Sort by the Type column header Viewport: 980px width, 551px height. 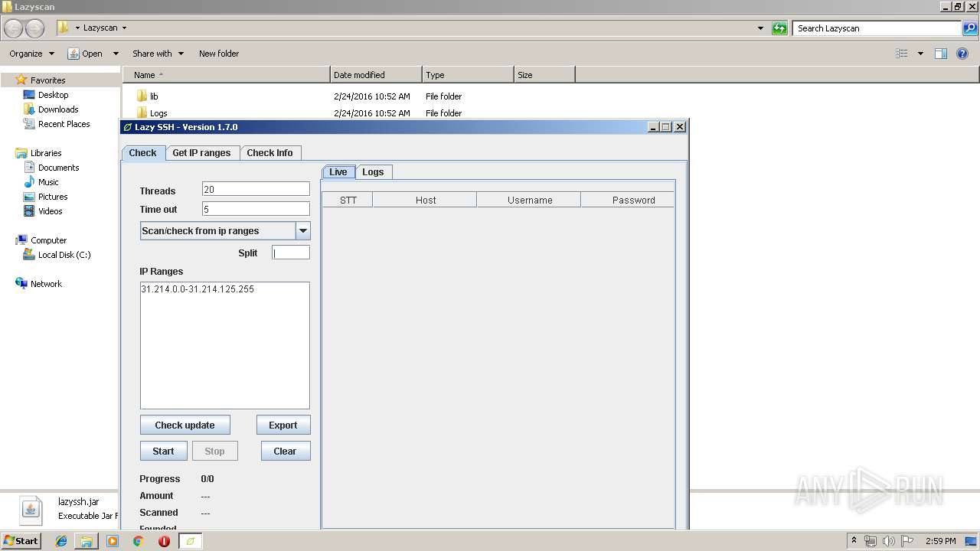(468, 75)
